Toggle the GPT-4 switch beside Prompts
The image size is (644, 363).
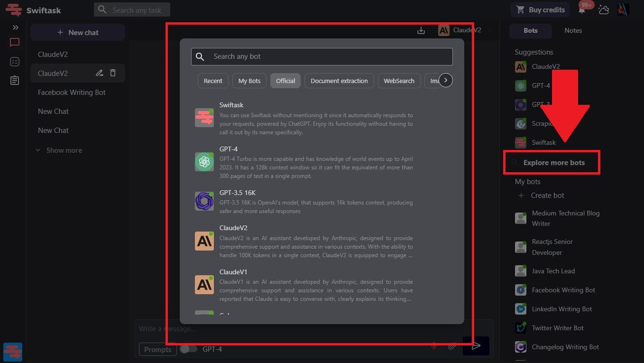[x=188, y=349]
